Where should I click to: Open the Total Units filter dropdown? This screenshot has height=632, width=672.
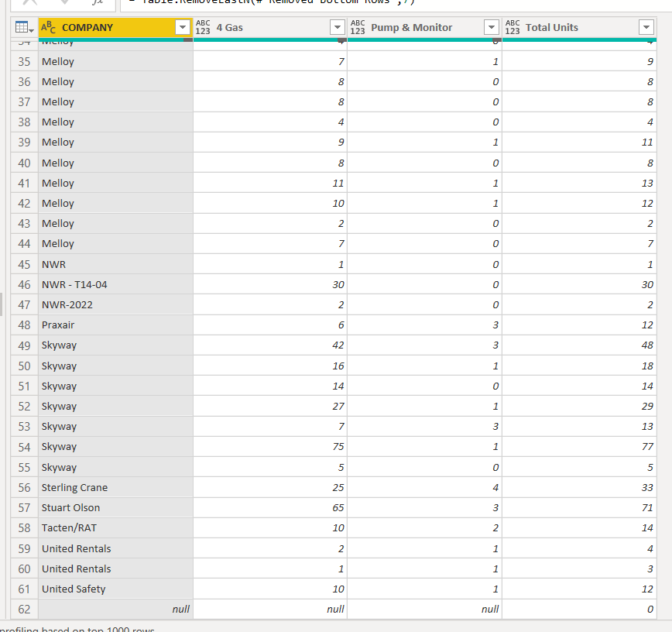(646, 27)
